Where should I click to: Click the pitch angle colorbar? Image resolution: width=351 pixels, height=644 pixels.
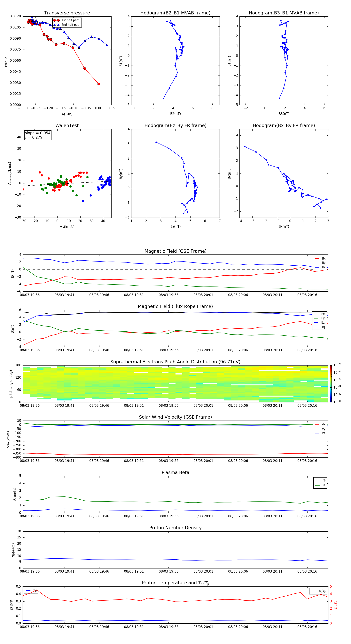pyautogui.click(x=331, y=384)
